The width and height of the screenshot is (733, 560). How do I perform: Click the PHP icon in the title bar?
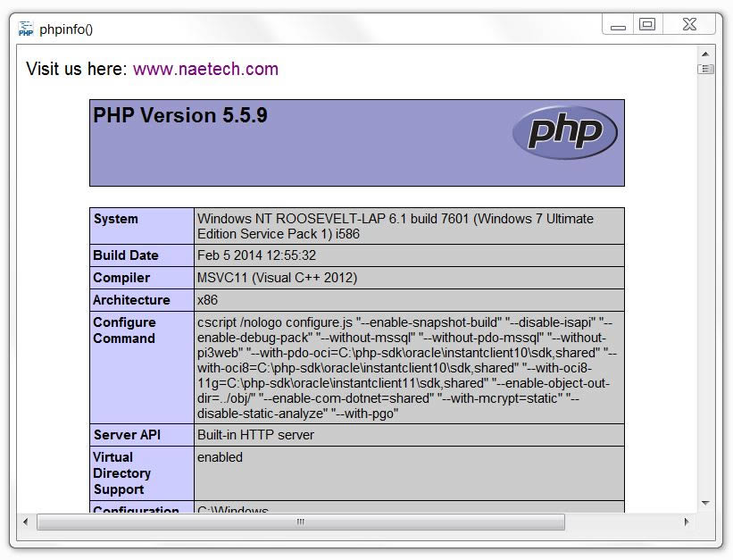(x=26, y=29)
